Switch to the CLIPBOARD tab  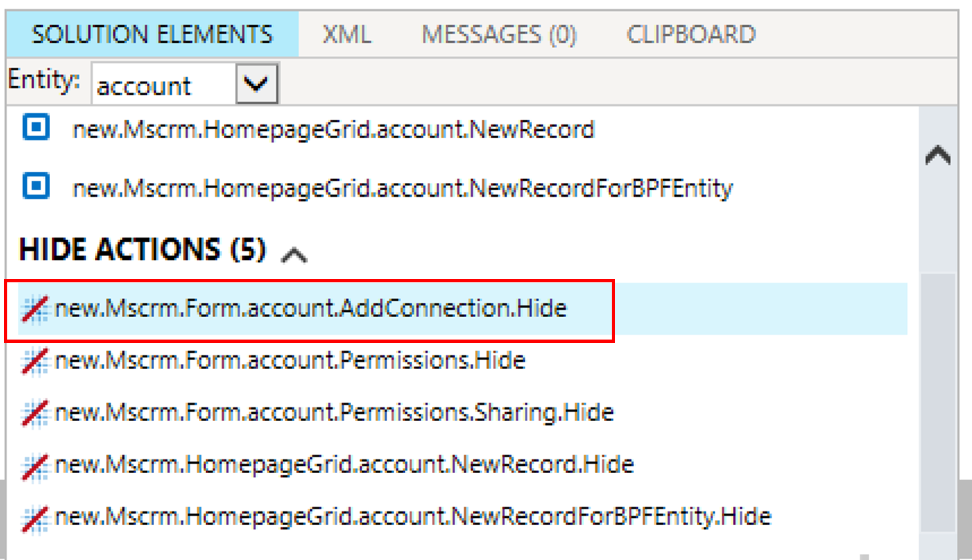(x=691, y=34)
